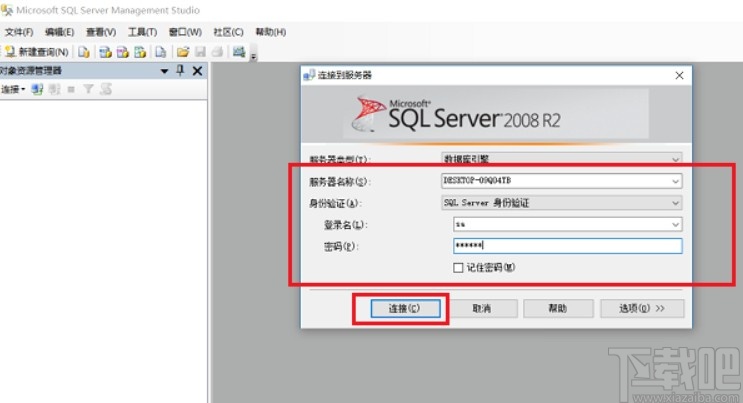Screen dimensions: 743x403
Task: Expand the SQL Server 身份验证 authentication dropdown
Action: click(x=676, y=203)
